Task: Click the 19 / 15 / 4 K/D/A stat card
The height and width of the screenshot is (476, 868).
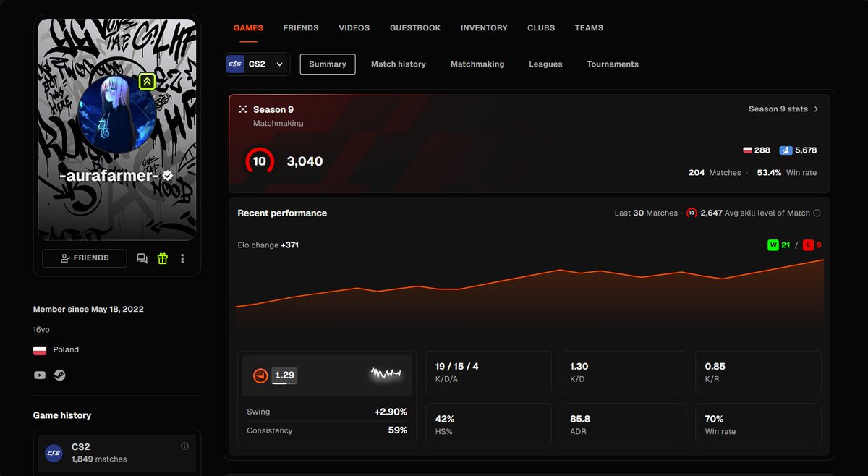Action: tap(488, 373)
